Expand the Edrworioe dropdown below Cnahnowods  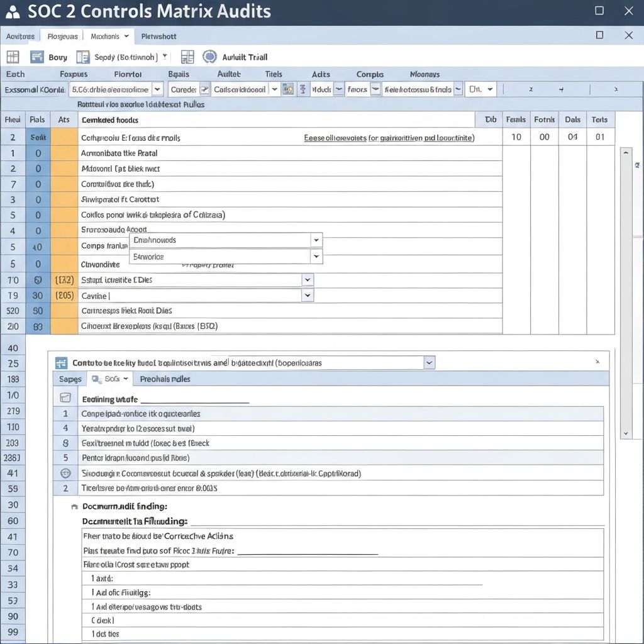pyautogui.click(x=316, y=256)
